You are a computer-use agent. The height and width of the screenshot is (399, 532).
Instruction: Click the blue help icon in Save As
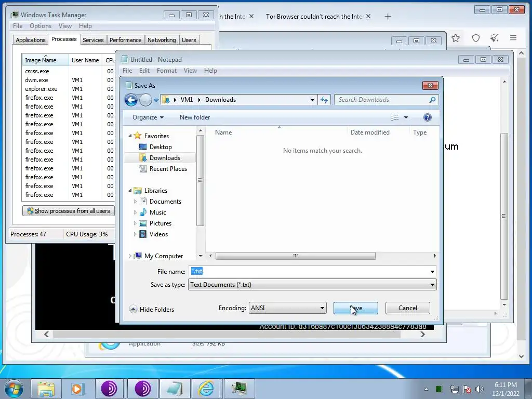428,117
